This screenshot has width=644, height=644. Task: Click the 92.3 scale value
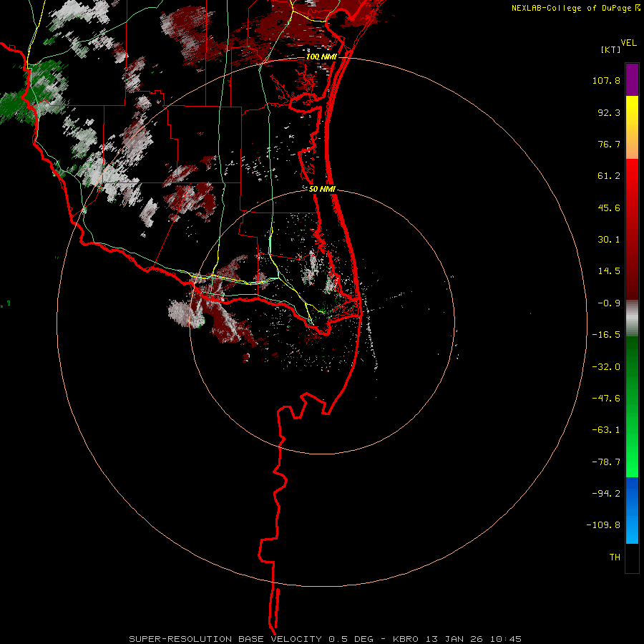click(x=609, y=112)
